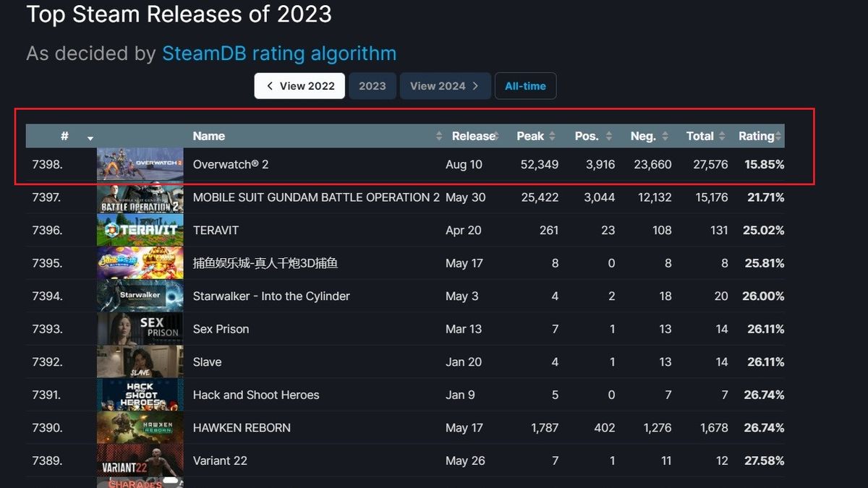
Task: Open the 捕鱼娱乐城 game thumbnail
Action: 140,263
